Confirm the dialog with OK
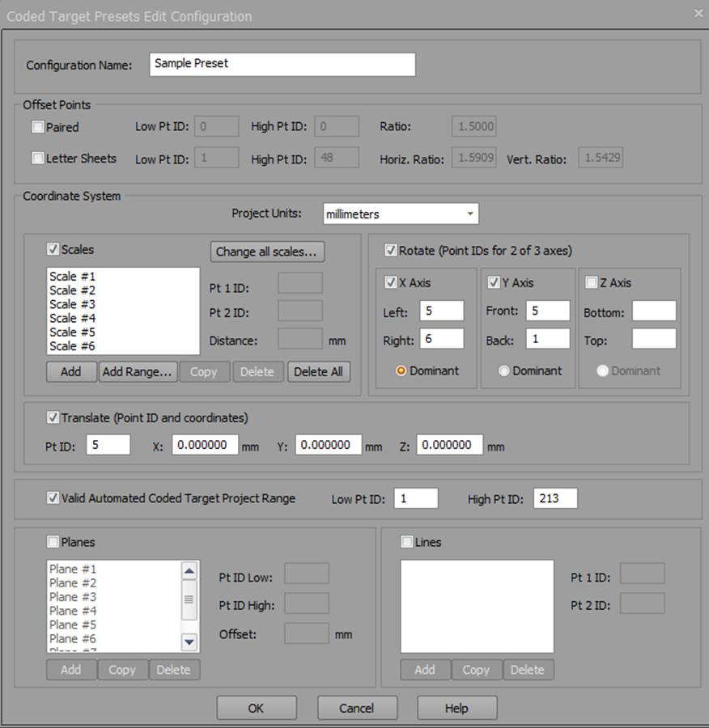The image size is (709, 728). pos(256,708)
